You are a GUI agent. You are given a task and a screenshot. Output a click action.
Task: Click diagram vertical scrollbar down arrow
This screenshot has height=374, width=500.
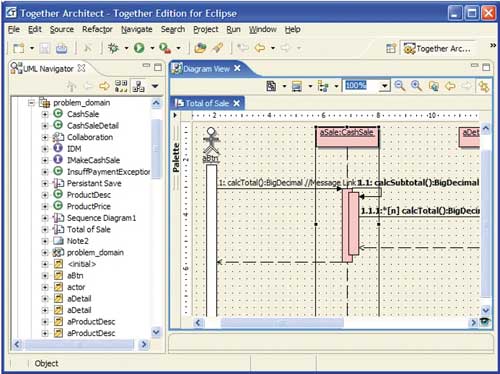coord(486,310)
